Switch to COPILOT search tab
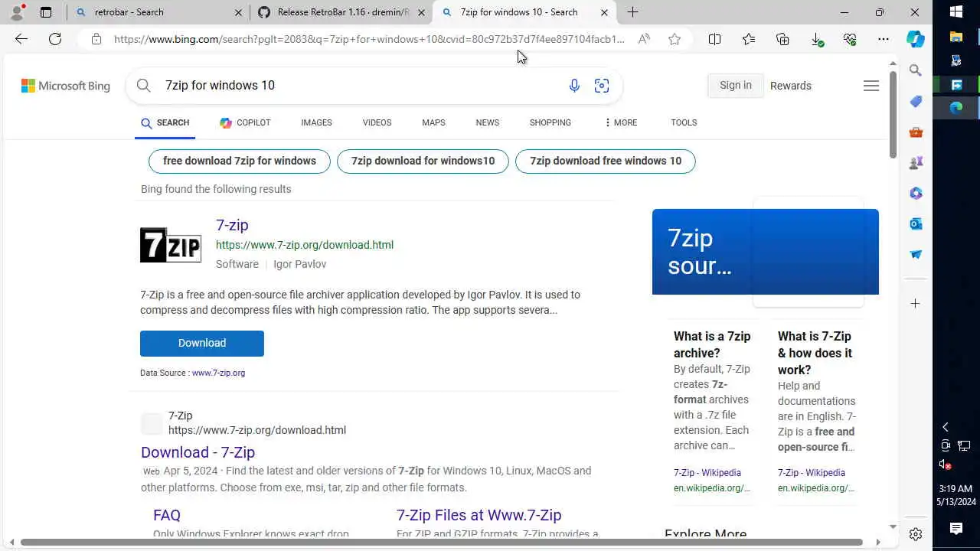The image size is (980, 551). coord(245,122)
